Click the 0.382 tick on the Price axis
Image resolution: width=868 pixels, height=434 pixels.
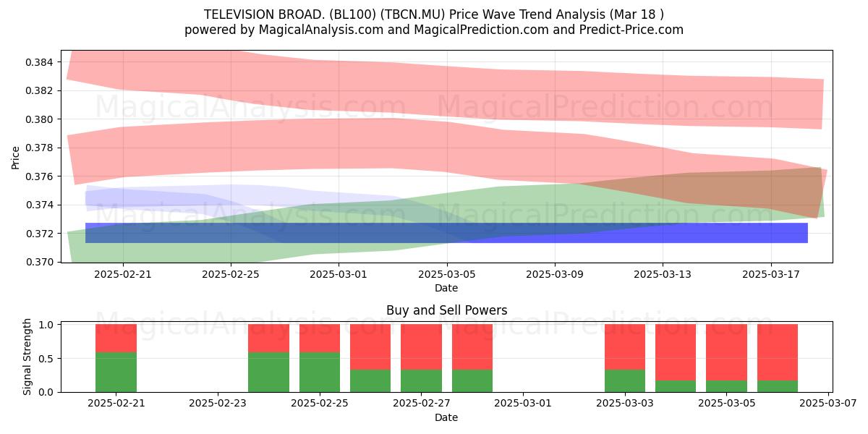[x=41, y=90]
